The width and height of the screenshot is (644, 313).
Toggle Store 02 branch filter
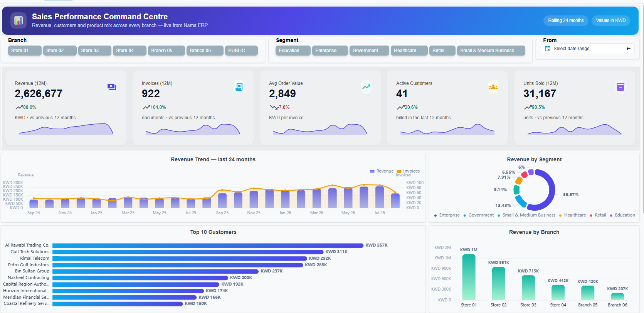point(60,51)
